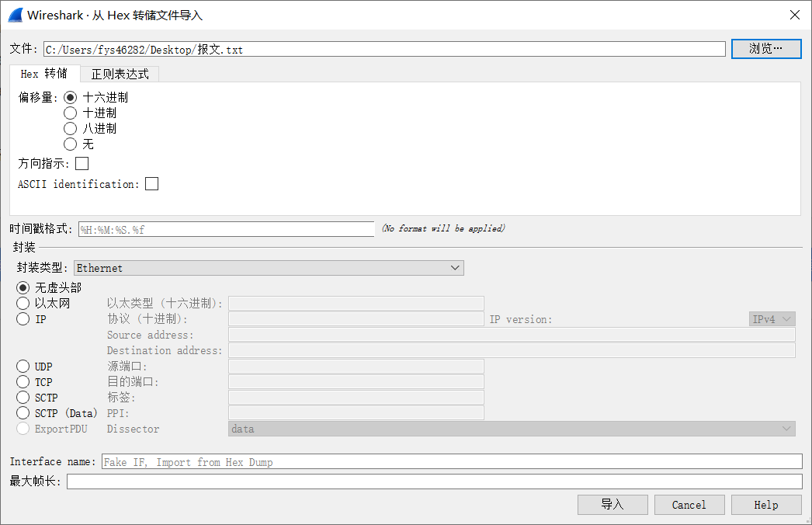Image resolution: width=812 pixels, height=525 pixels.
Task: Click the 协议 (十进制) protocol field
Action: (356, 318)
